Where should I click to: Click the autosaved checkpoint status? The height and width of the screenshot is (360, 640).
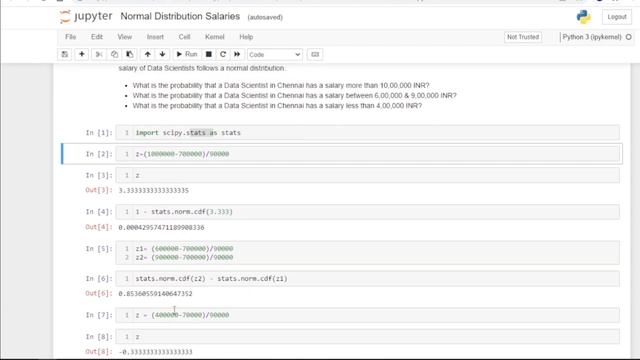click(265, 17)
